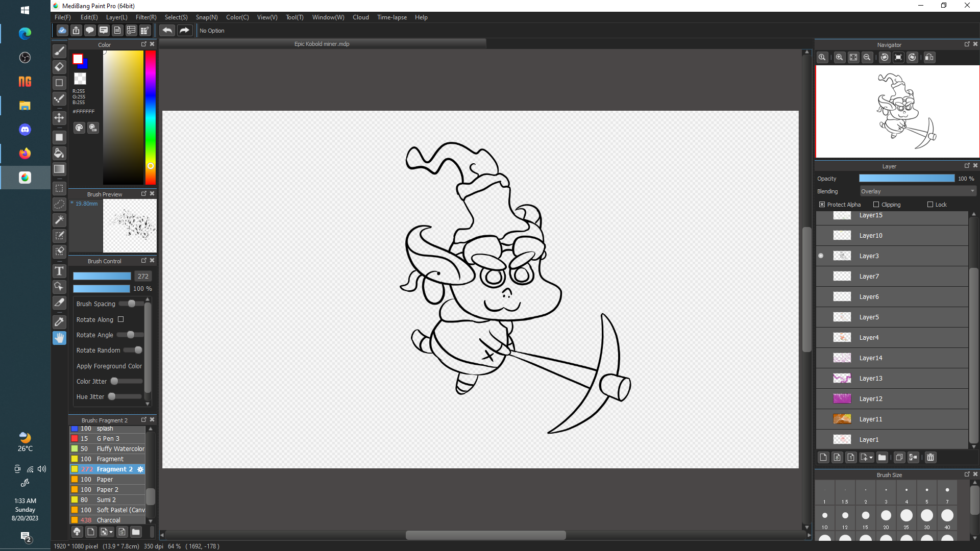Undock the Layer panel
This screenshot has width=980, height=551.
click(x=967, y=166)
